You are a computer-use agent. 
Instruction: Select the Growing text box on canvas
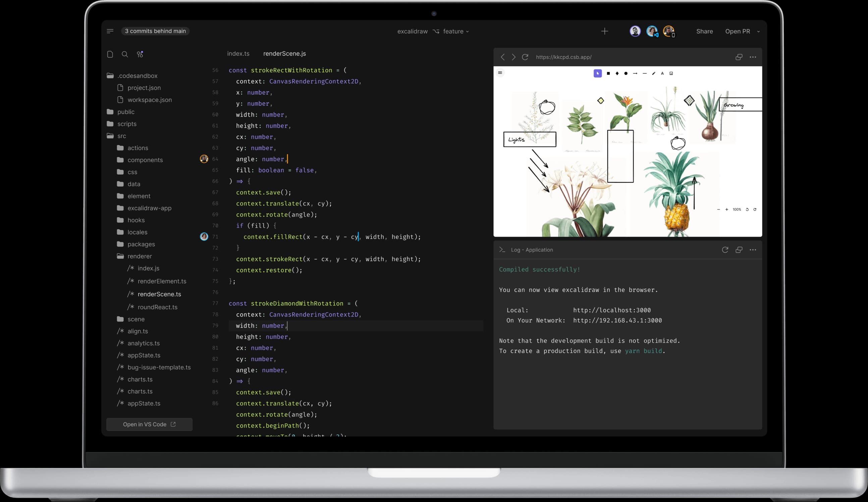click(741, 104)
